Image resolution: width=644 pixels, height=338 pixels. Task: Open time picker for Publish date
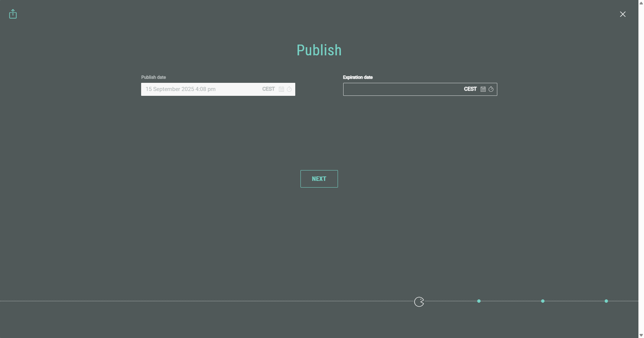coord(289,89)
